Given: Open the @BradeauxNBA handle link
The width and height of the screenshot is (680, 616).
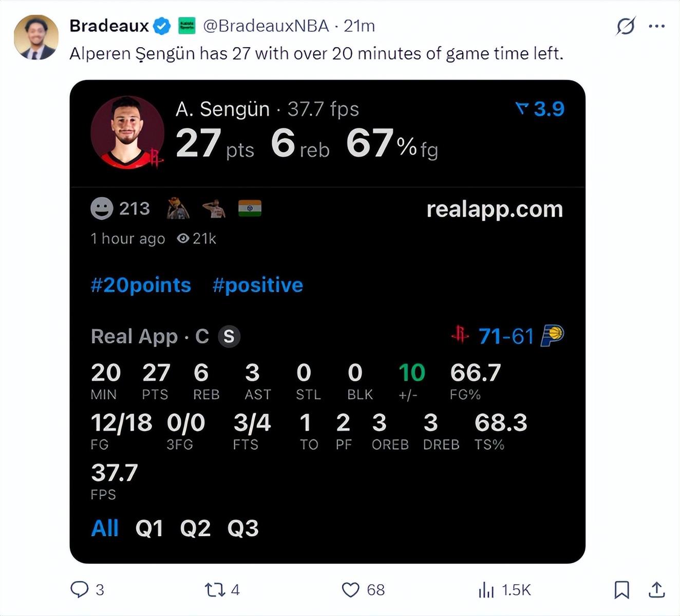Looking at the screenshot, I should (x=266, y=26).
